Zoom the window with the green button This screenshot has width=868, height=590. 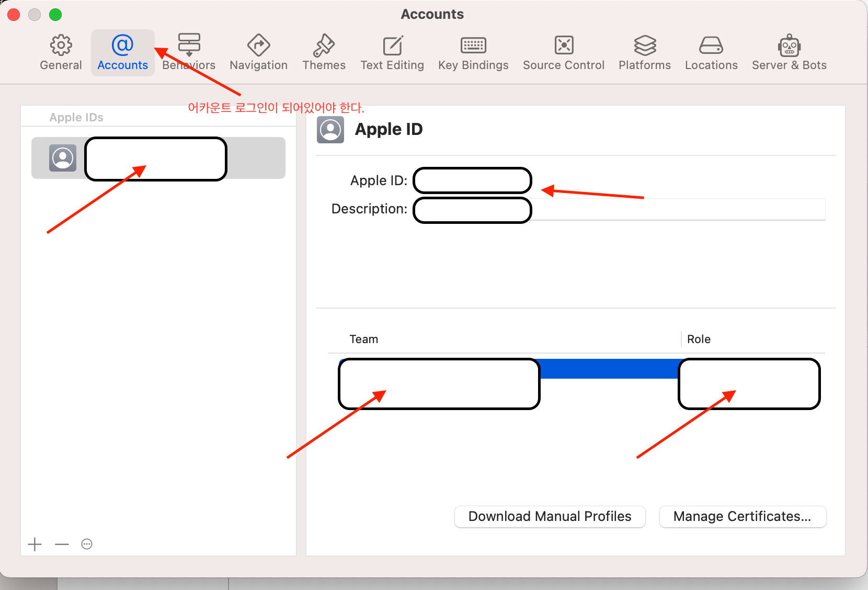pos(55,15)
